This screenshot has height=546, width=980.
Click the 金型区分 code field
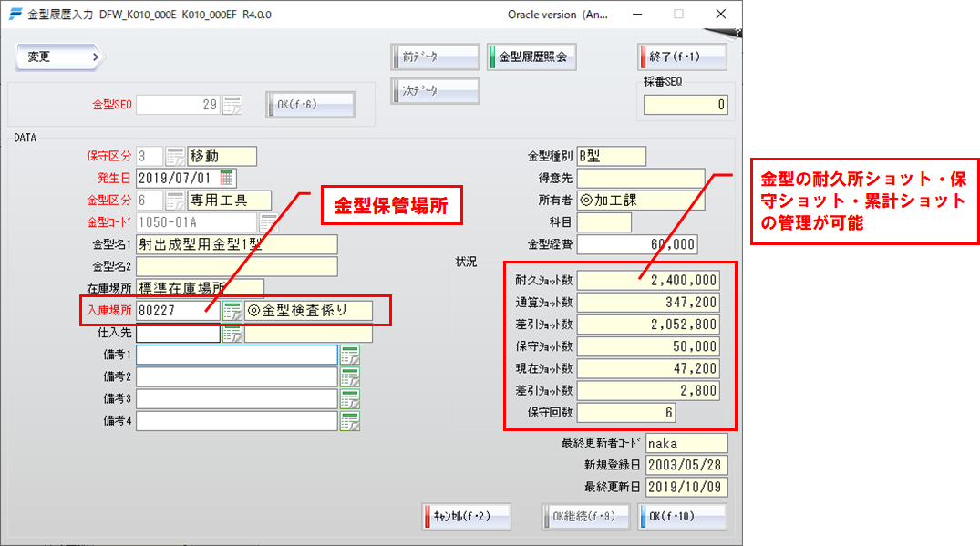pos(150,201)
